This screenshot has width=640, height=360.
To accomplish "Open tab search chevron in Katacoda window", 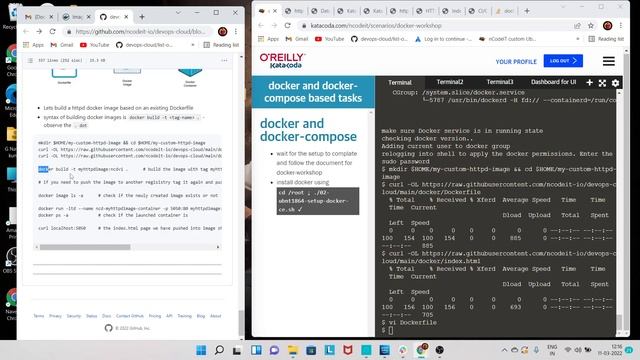I will pos(563,7).
